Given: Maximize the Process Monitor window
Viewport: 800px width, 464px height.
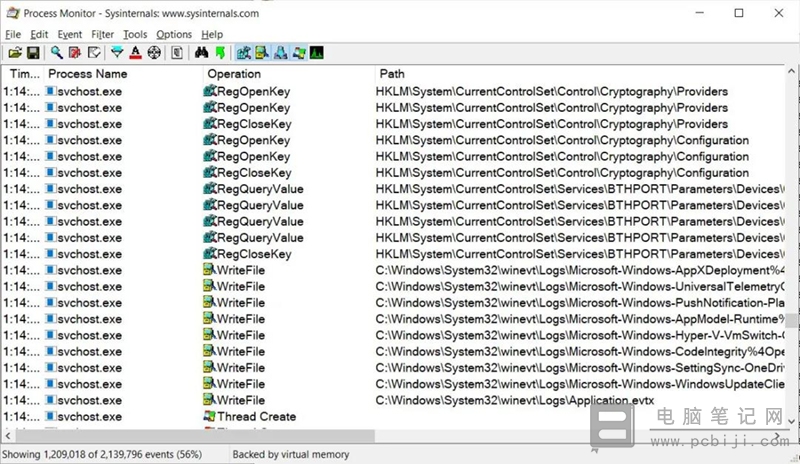Looking at the screenshot, I should 739,13.
